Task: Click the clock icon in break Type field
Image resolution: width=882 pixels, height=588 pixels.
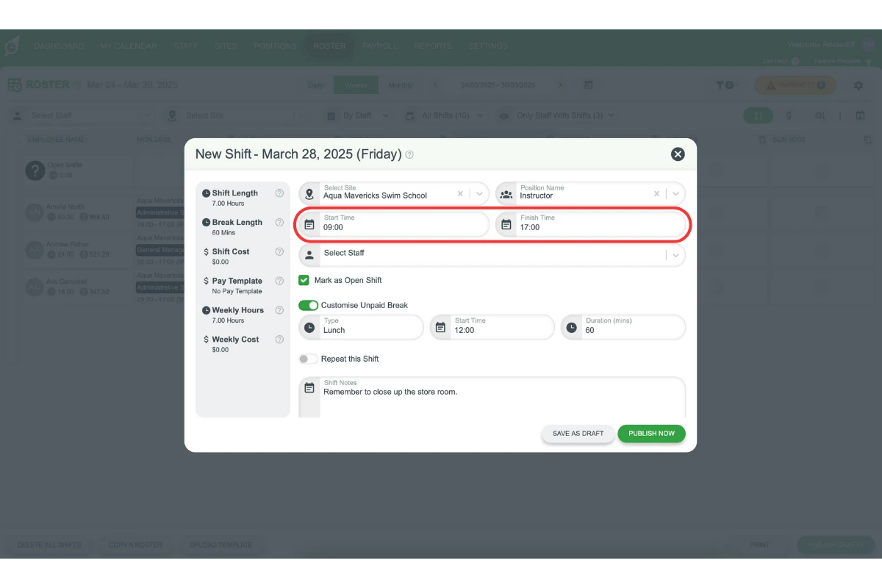Action: [x=309, y=327]
